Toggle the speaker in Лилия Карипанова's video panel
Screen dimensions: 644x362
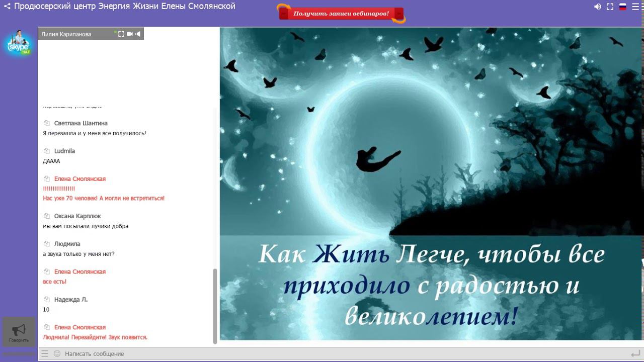(138, 34)
